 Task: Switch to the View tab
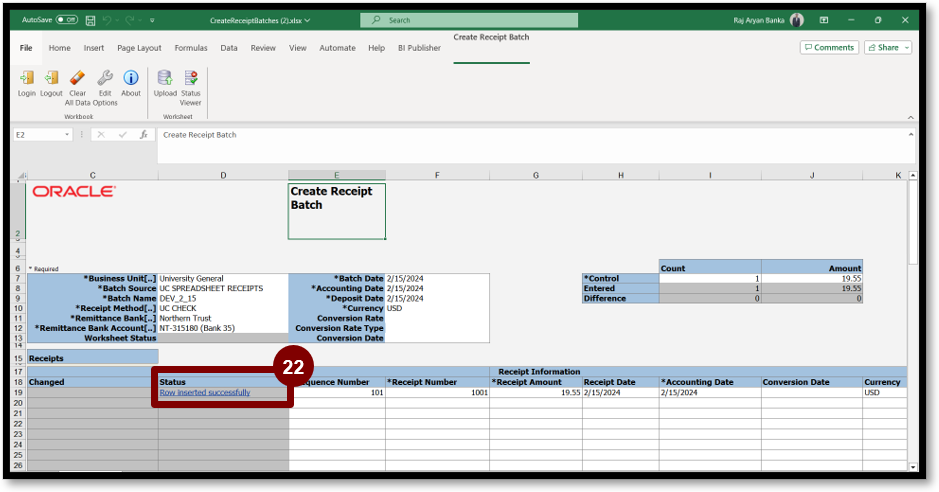298,48
